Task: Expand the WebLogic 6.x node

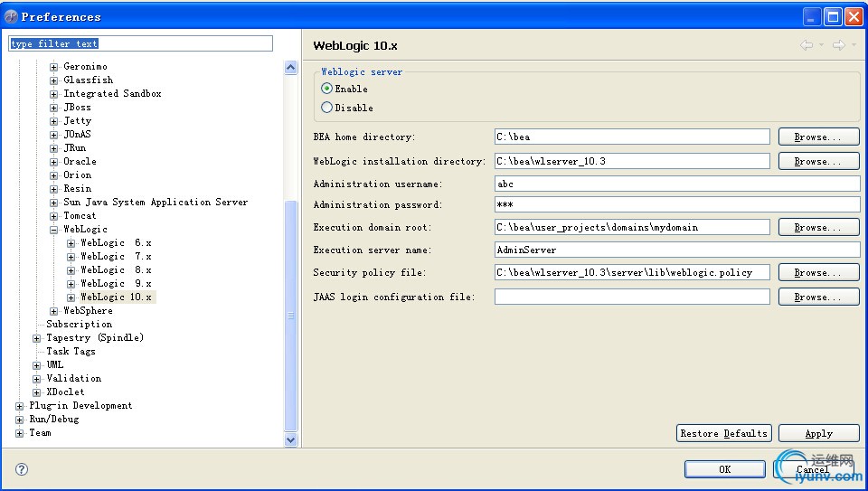Action: (x=71, y=243)
